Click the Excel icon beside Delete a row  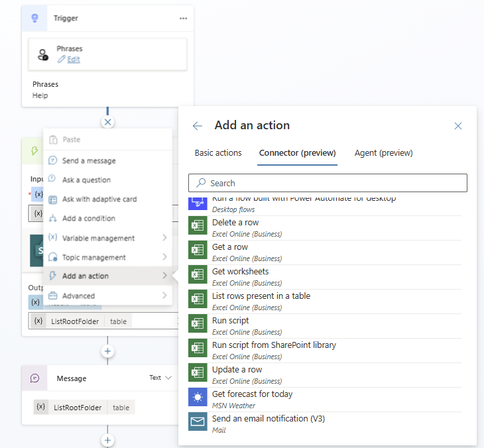point(198,225)
